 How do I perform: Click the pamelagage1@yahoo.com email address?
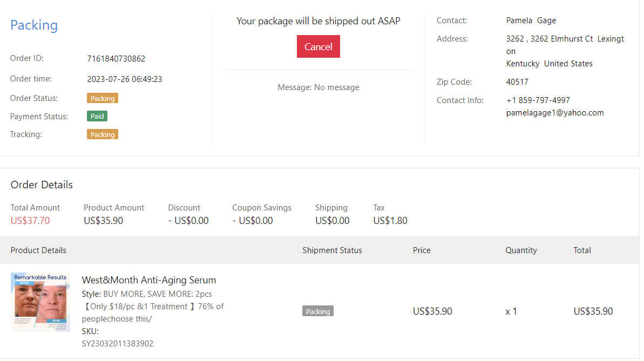pos(555,113)
